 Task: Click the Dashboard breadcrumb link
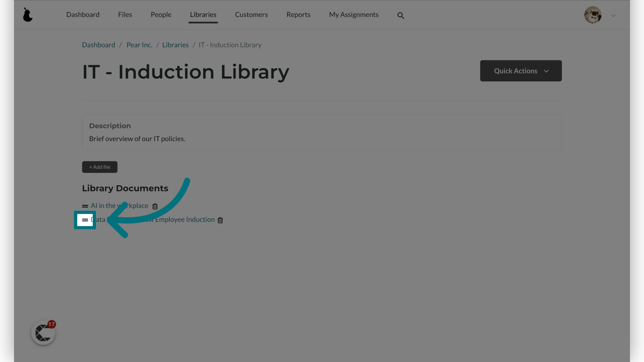coord(99,45)
